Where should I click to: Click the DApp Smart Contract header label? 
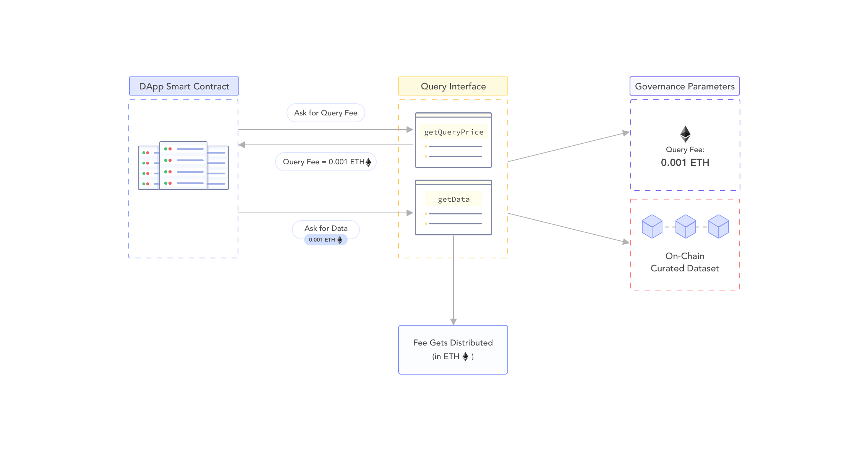[x=184, y=86]
